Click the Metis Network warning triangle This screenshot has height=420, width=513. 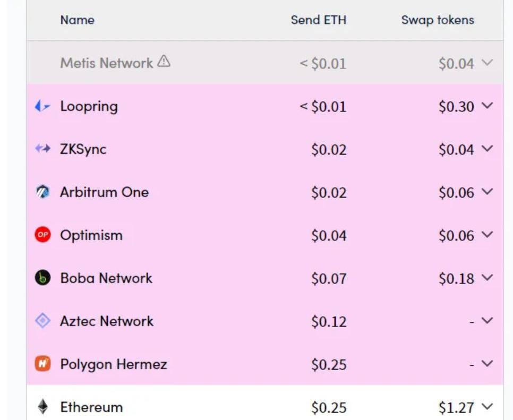(164, 62)
